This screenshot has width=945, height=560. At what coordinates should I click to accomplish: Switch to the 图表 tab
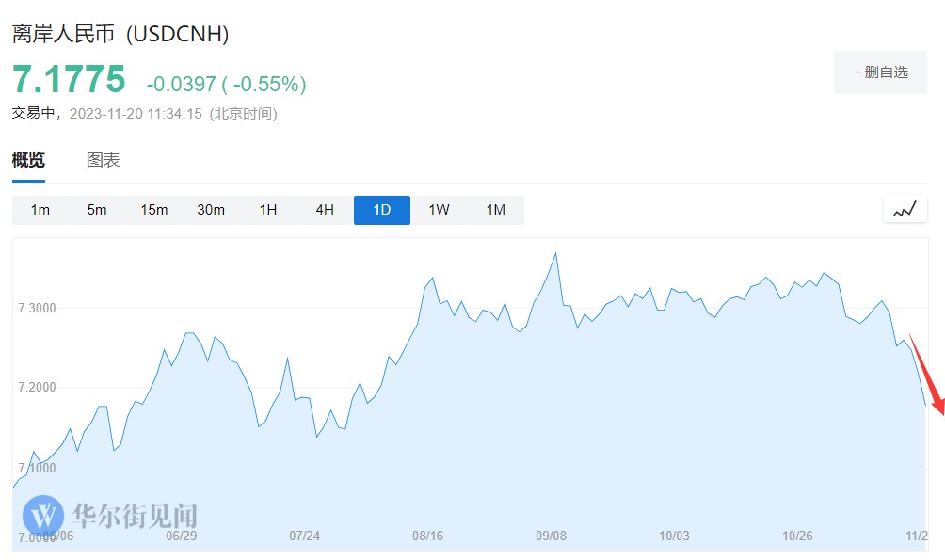click(104, 160)
